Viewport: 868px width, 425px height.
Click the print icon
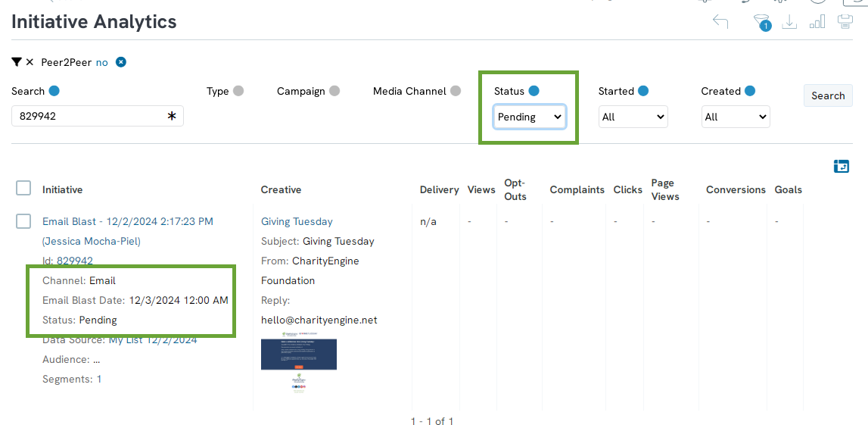point(845,22)
